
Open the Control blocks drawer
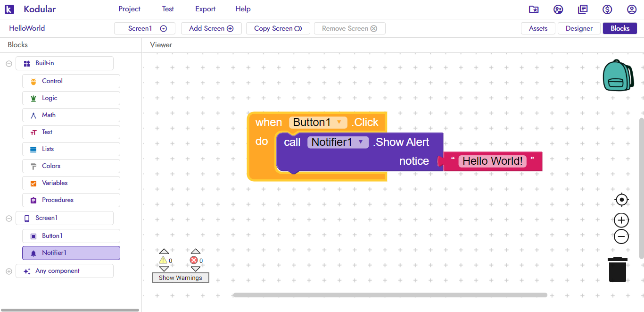click(71, 81)
